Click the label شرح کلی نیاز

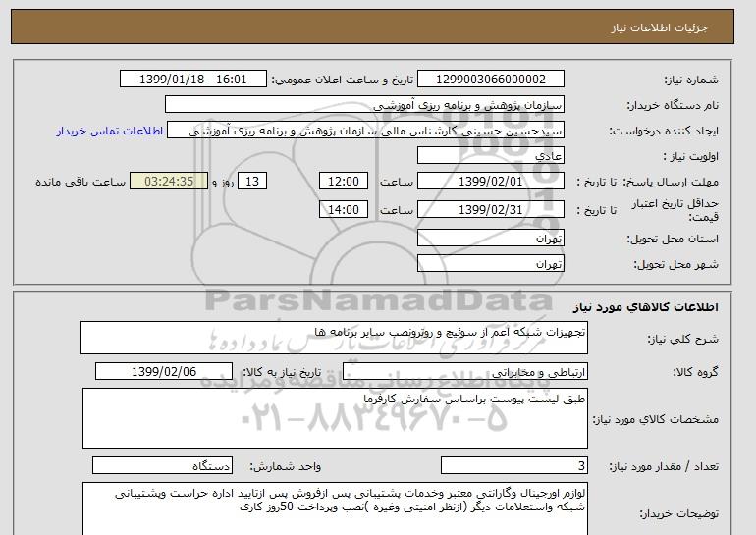point(682,339)
